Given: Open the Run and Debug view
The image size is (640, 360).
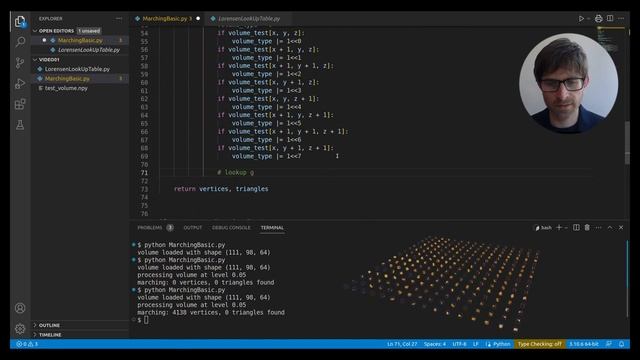Looking at the screenshot, I should coord(20,84).
